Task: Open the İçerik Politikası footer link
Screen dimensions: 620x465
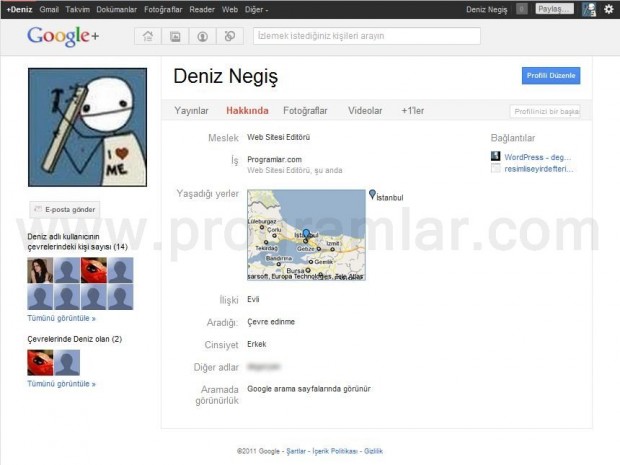Action: [x=335, y=451]
